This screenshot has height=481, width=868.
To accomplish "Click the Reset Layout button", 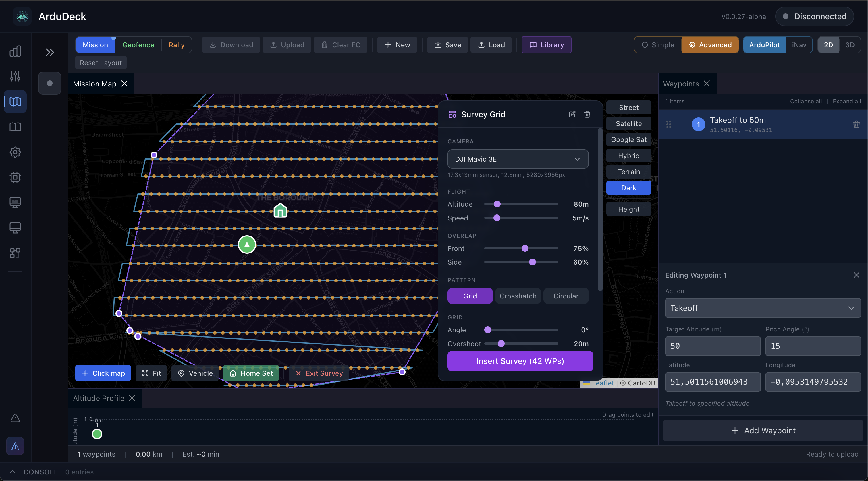I will tap(101, 63).
